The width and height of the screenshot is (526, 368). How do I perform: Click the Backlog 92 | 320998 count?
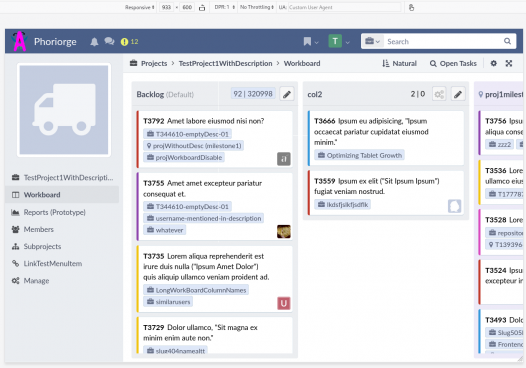[253, 94]
